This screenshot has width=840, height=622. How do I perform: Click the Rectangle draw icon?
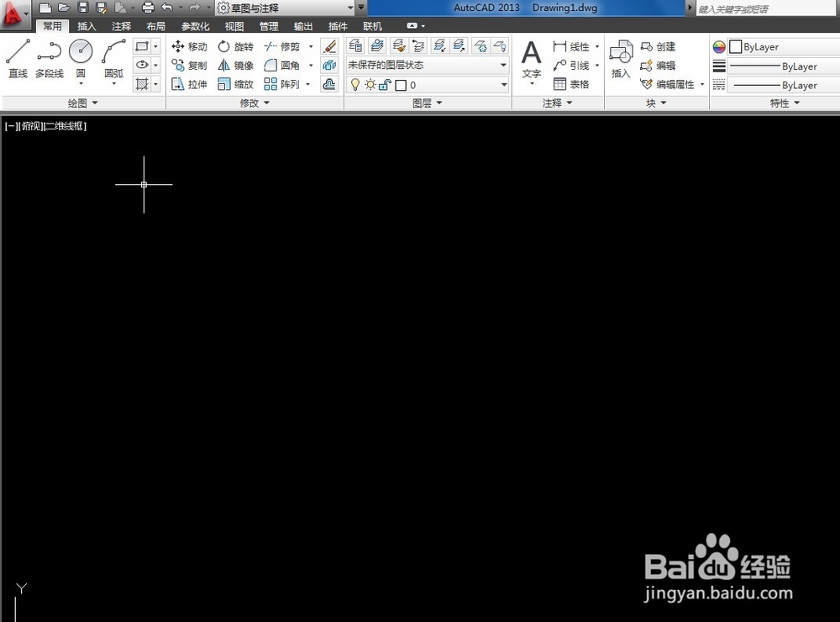(x=142, y=47)
